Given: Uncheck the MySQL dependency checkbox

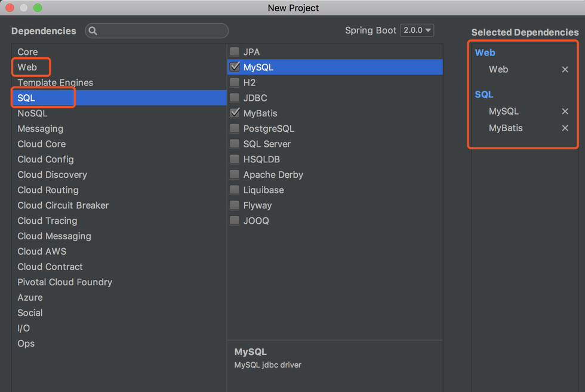Looking at the screenshot, I should (234, 67).
